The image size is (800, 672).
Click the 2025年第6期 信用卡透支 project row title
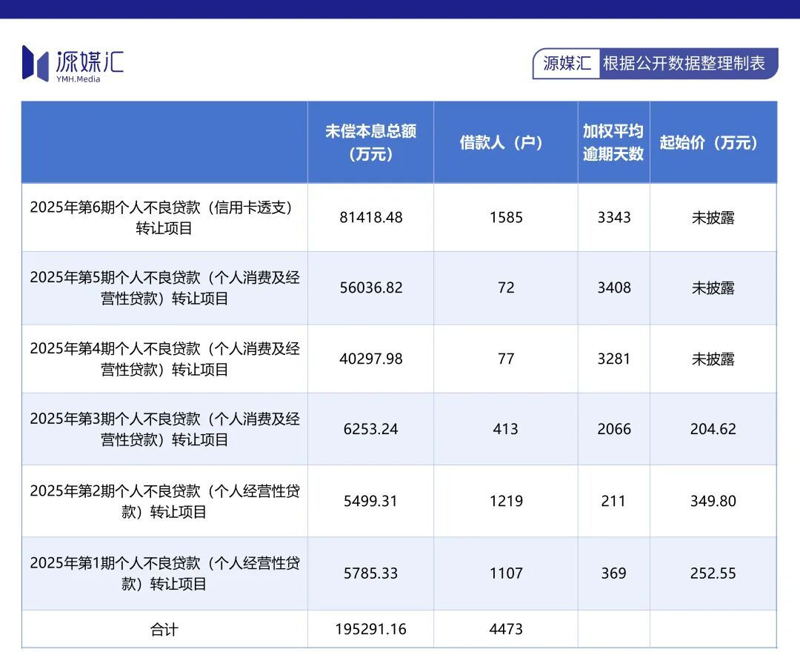[164, 218]
